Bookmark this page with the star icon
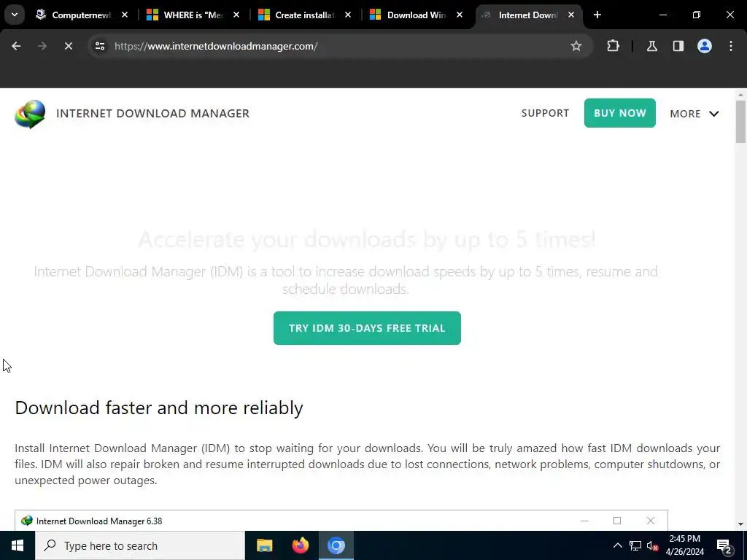The image size is (747, 560). click(x=576, y=46)
